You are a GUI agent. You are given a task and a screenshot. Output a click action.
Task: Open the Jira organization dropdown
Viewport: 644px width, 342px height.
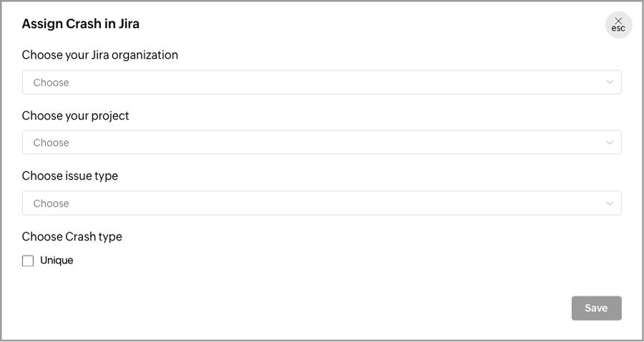pos(321,82)
